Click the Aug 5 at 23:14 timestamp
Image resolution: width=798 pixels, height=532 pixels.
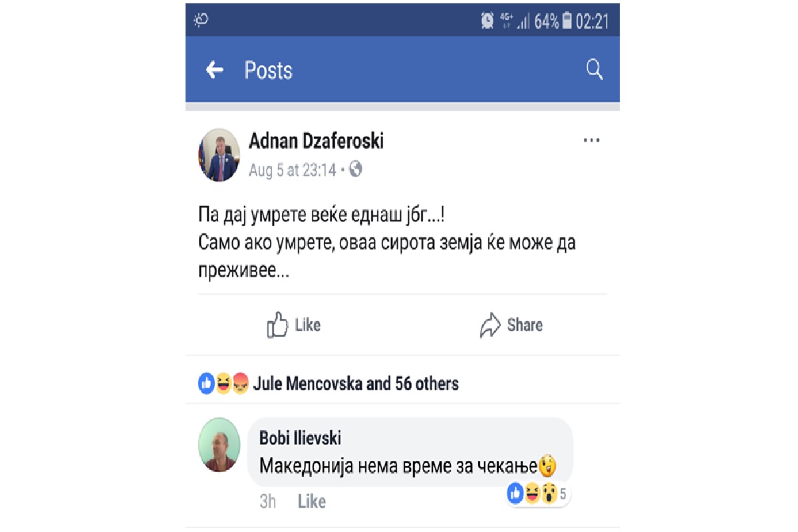click(293, 170)
